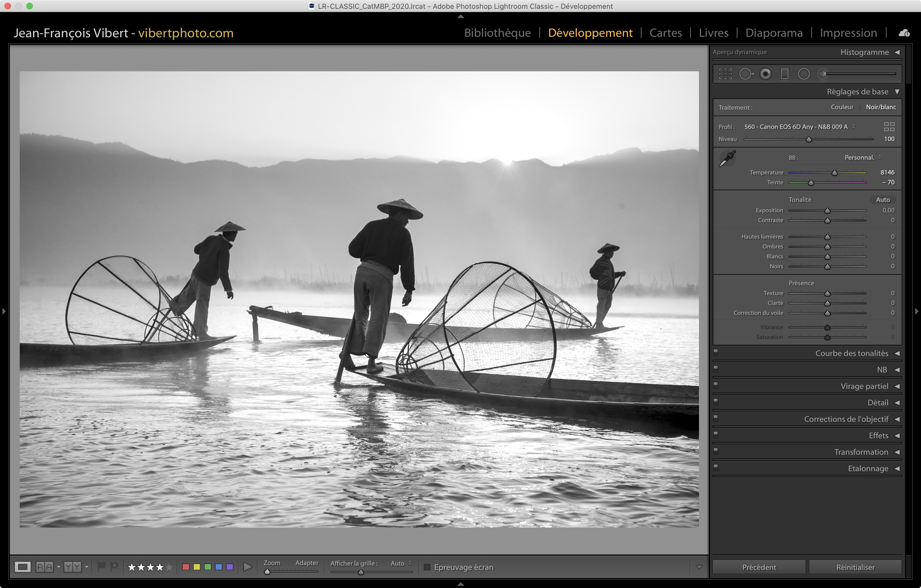The height and width of the screenshot is (588, 921).
Task: Switch the treatment to Couleur
Action: (x=842, y=107)
